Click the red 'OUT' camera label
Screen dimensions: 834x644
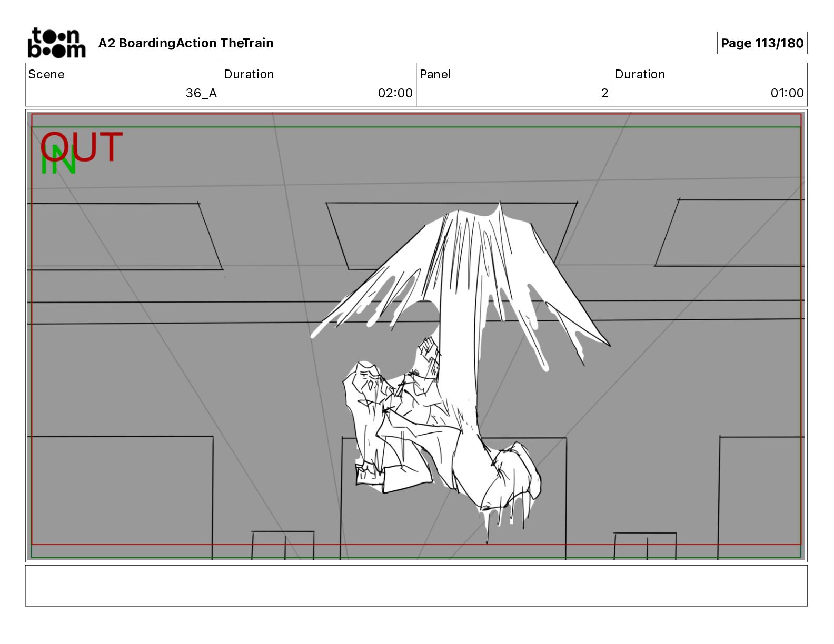coord(82,147)
